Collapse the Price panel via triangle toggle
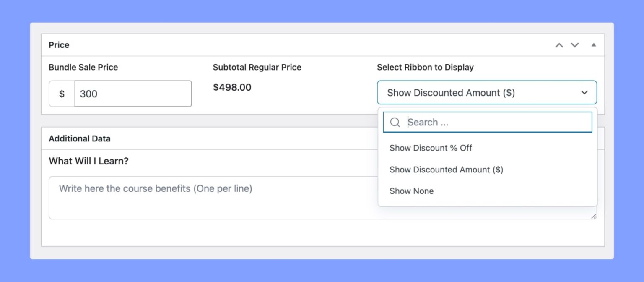 tap(594, 44)
